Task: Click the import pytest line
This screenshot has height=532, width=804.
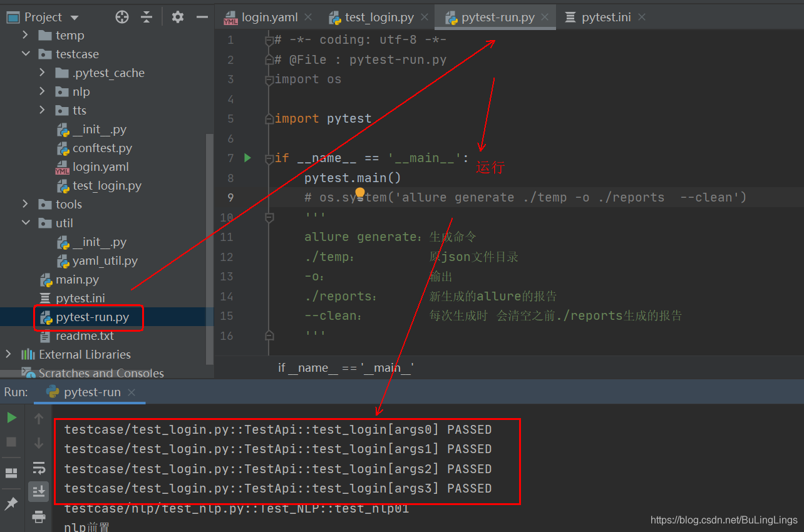Action: pos(323,118)
